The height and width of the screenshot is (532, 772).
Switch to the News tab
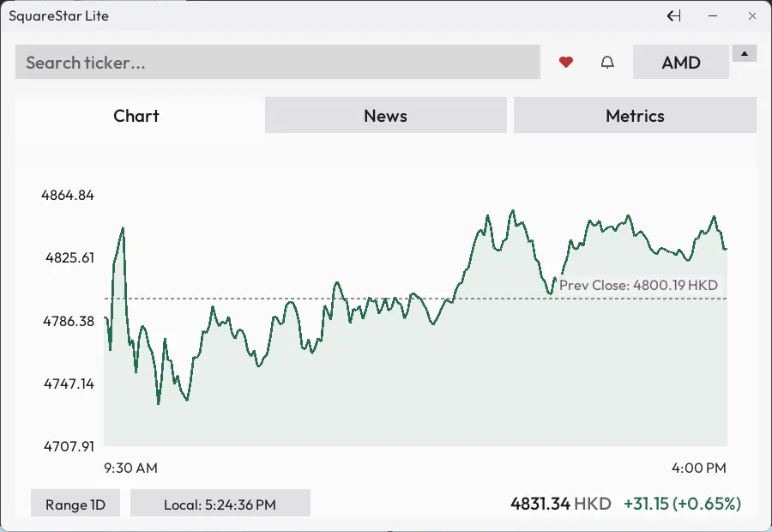click(x=385, y=115)
